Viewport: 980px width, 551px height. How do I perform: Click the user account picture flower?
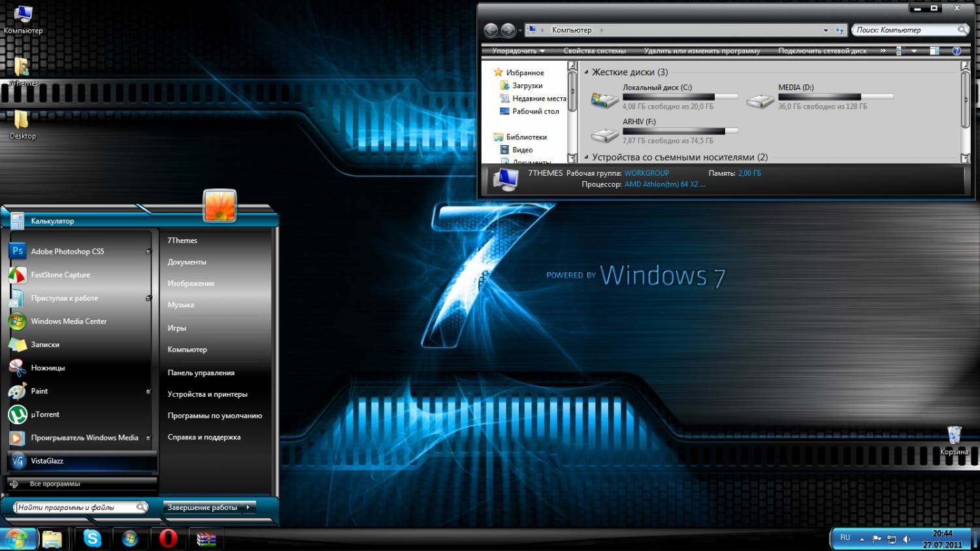point(220,205)
